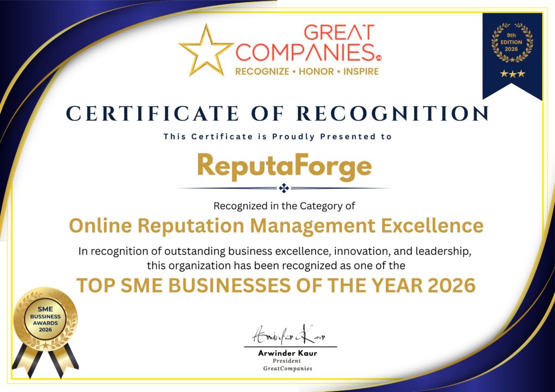555x392 pixels.
Task: Click the 'GREAT COMPANIES' logo text
Action: pyautogui.click(x=308, y=43)
